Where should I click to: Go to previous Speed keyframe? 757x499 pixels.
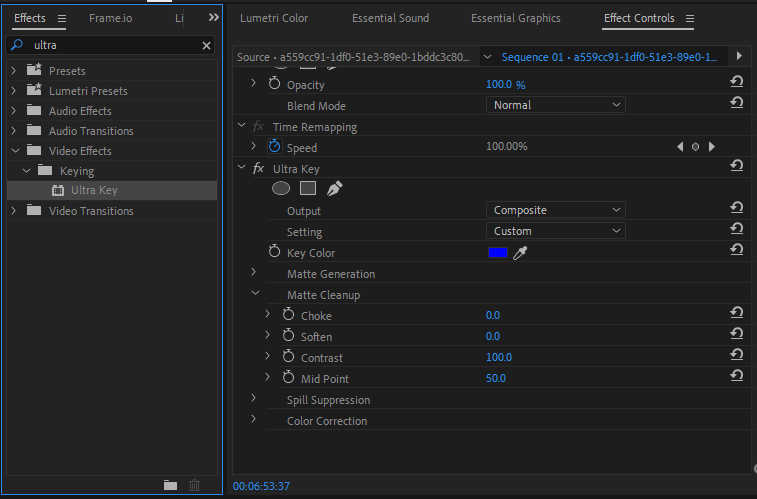(x=680, y=147)
